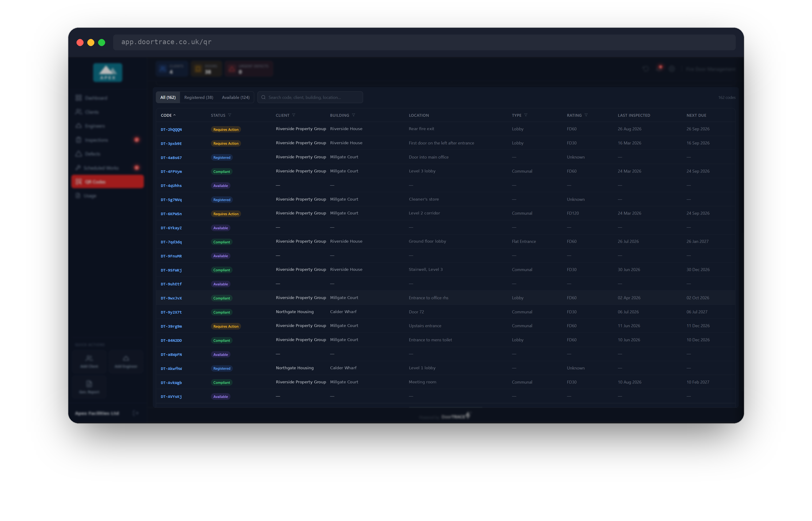
Task: Open QR code DT-AVYsKj
Action: [x=171, y=397]
